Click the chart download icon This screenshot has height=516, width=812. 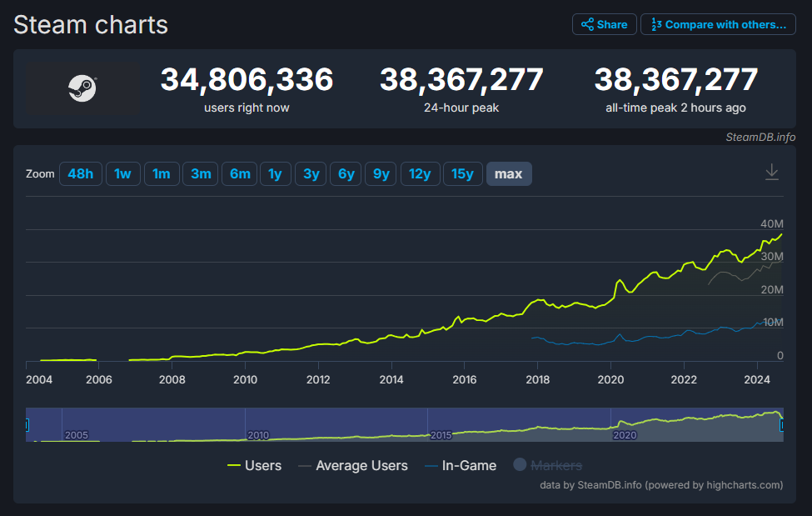[x=772, y=173]
